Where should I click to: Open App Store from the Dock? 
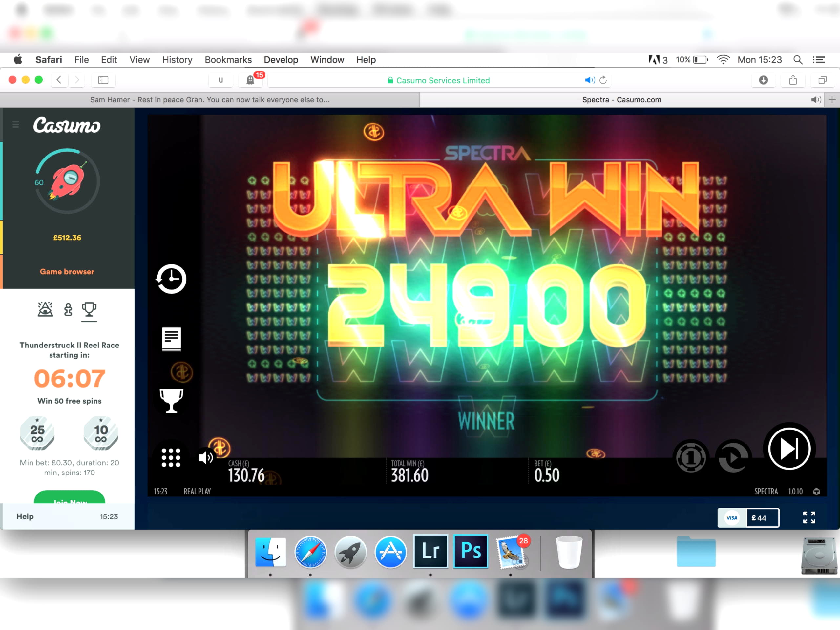[390, 552]
